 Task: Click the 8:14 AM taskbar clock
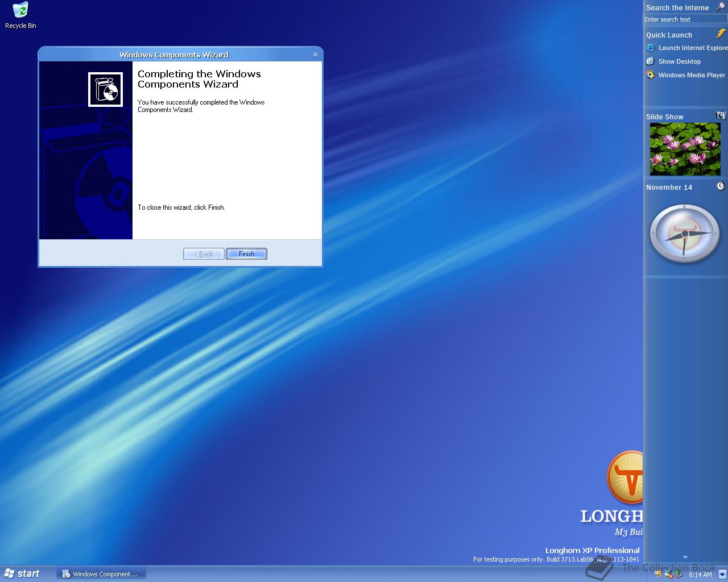pos(700,575)
